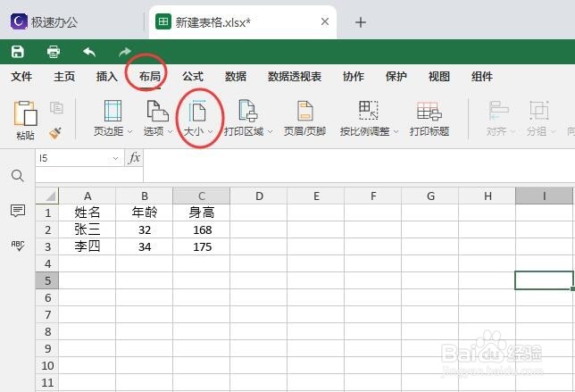Open the Page margins (页边距) icon
The image size is (575, 392).
tap(112, 111)
